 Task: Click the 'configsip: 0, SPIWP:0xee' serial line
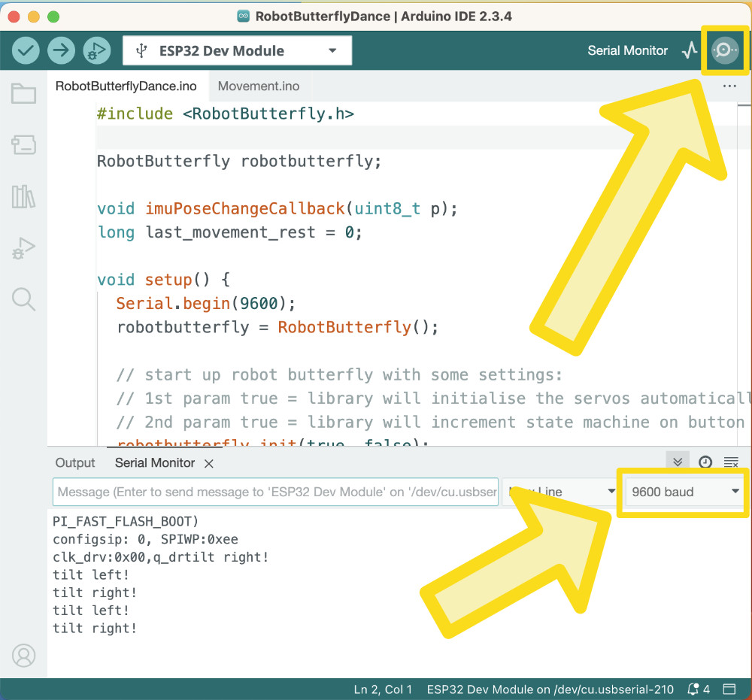pos(145,539)
